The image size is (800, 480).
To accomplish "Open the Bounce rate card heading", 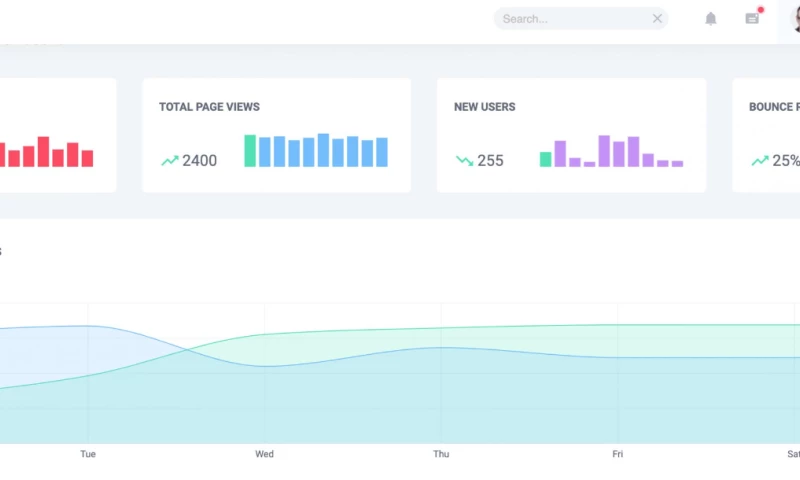I will click(773, 107).
